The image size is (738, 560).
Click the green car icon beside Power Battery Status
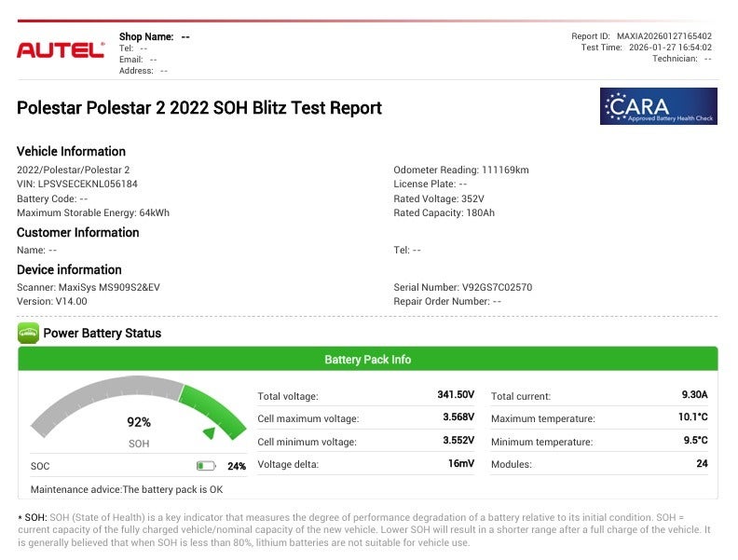coord(28,333)
